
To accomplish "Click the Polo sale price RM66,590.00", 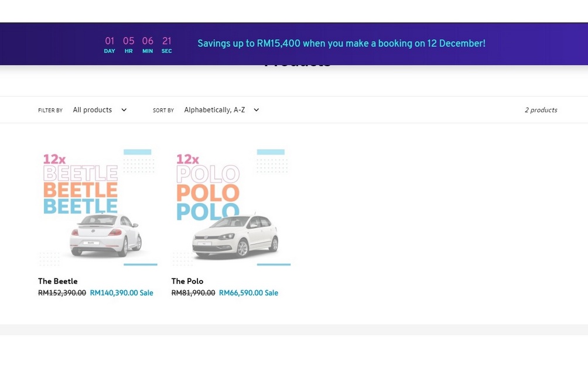I will 241,293.
